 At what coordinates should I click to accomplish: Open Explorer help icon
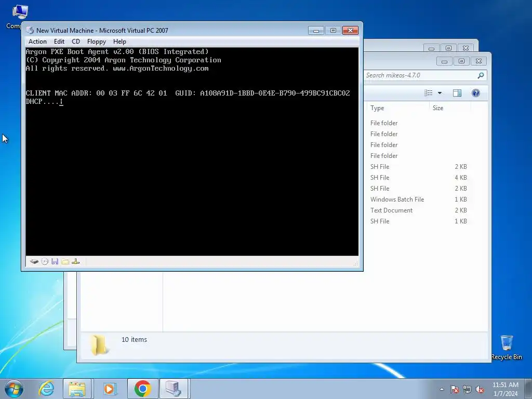[476, 93]
